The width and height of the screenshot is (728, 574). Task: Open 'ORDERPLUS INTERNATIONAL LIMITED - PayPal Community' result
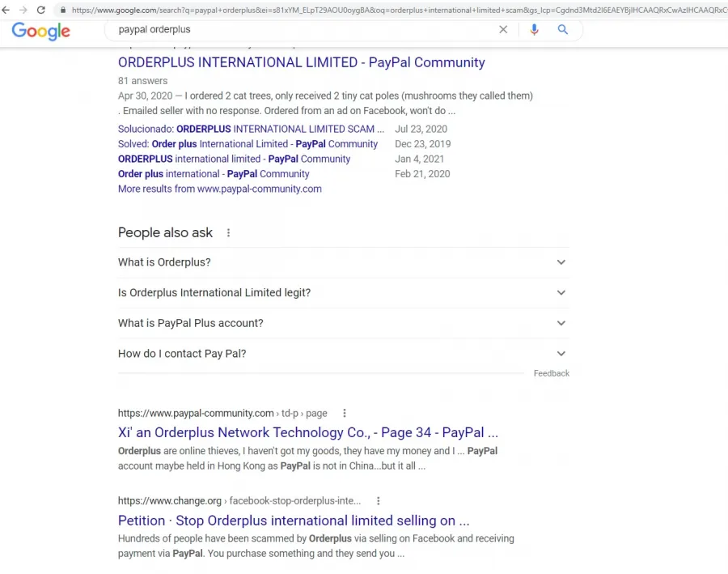coord(302,62)
